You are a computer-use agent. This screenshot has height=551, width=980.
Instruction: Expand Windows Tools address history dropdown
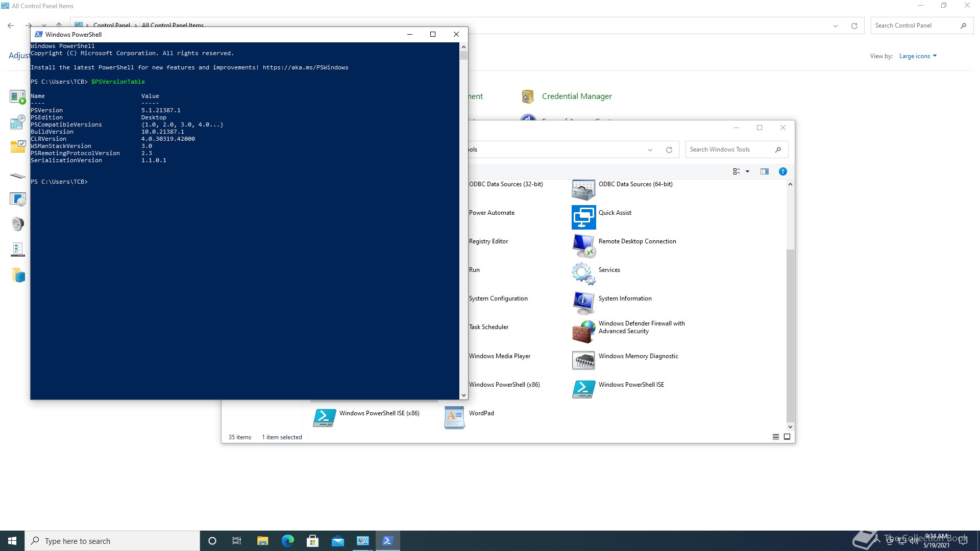coord(650,150)
